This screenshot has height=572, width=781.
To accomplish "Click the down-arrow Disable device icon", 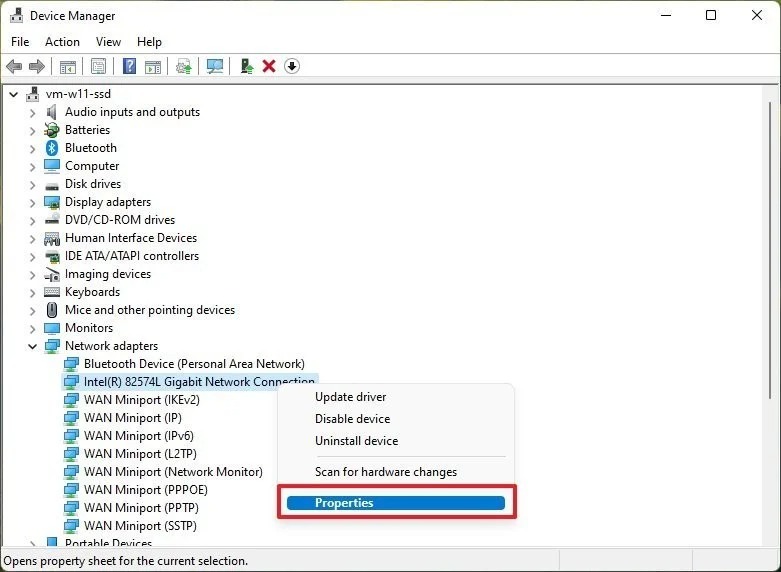I will pyautogui.click(x=292, y=66).
